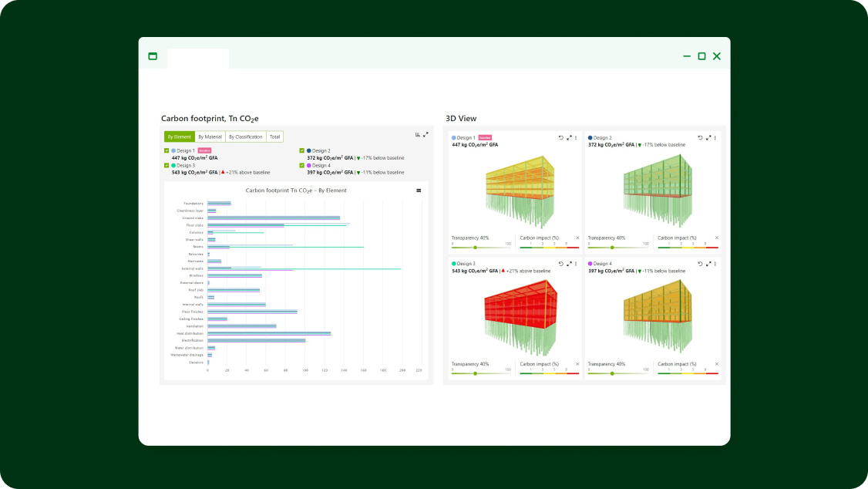The width and height of the screenshot is (868, 489).
Task: Expand Design 4 3D view to fullscreen
Action: point(706,264)
